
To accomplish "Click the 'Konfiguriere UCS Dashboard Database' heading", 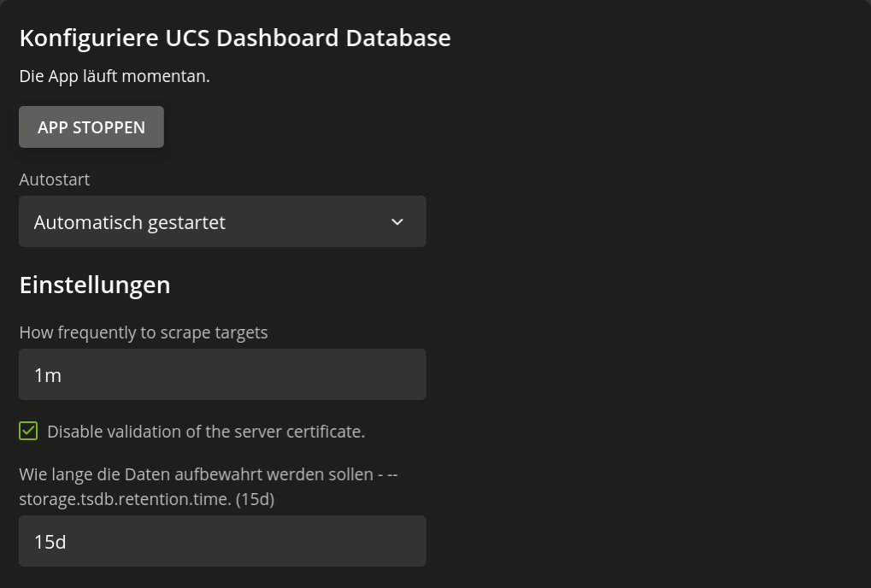I will [235, 38].
